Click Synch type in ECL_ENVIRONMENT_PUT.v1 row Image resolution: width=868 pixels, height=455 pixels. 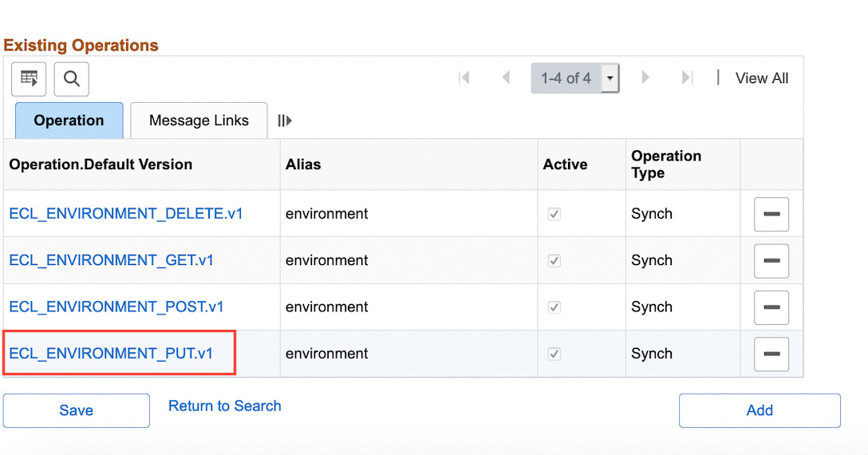tap(652, 354)
